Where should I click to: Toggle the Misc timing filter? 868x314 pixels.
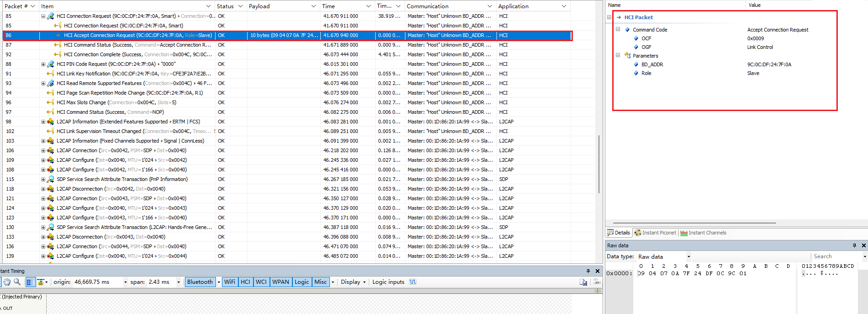321,282
